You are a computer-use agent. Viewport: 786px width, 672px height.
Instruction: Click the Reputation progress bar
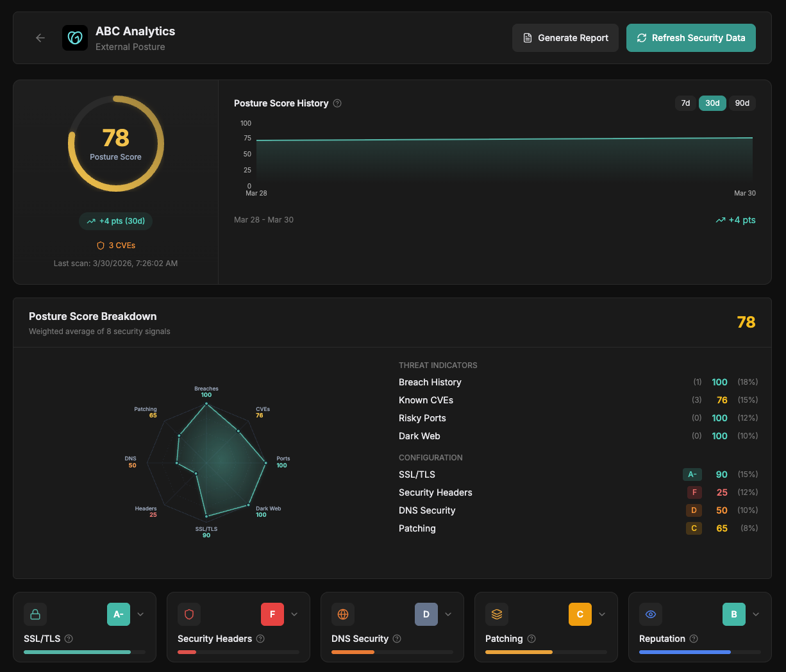[x=700, y=652]
